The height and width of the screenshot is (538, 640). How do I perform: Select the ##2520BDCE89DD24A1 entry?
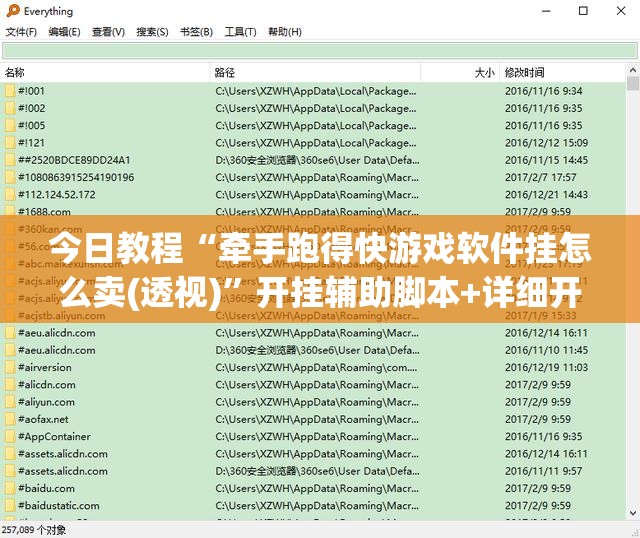click(x=74, y=160)
